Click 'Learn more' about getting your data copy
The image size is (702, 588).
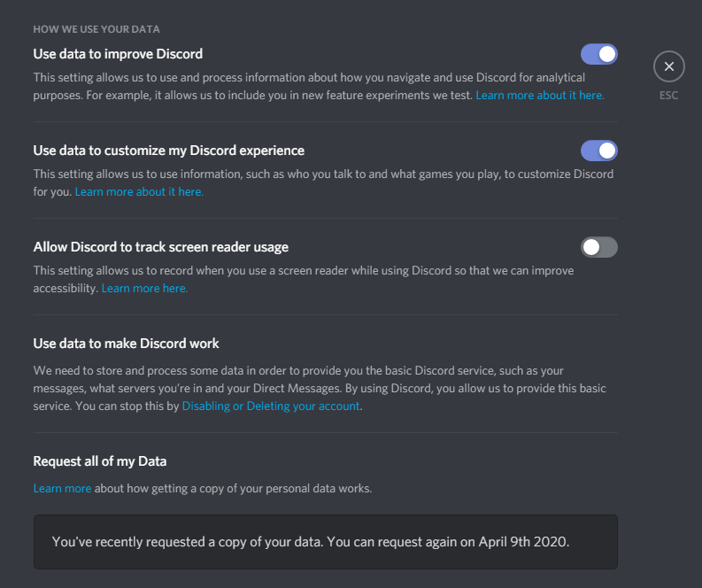(62, 488)
